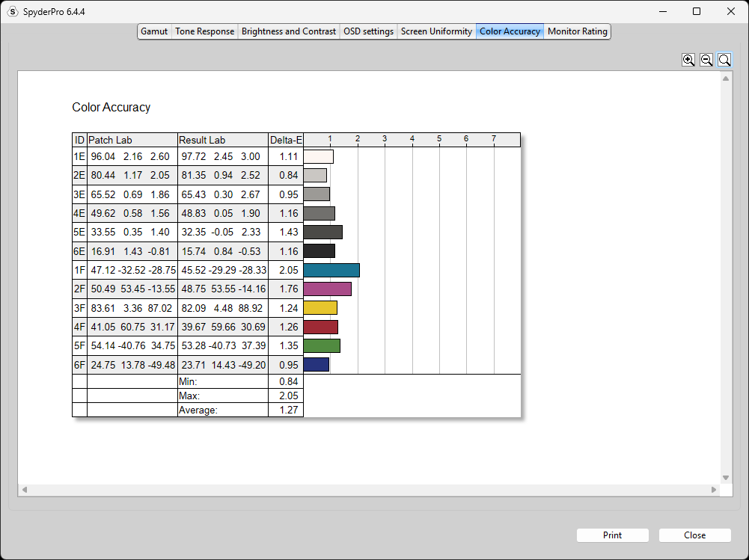Click the magenta 2F Delta-E bar
749x560 pixels.
point(327,289)
